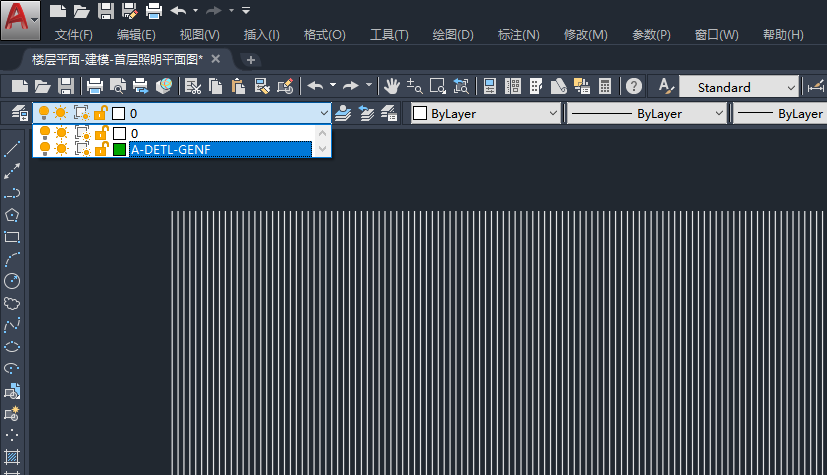Click the Zoom Previous icon
This screenshot has height=475, width=827.
(x=460, y=86)
